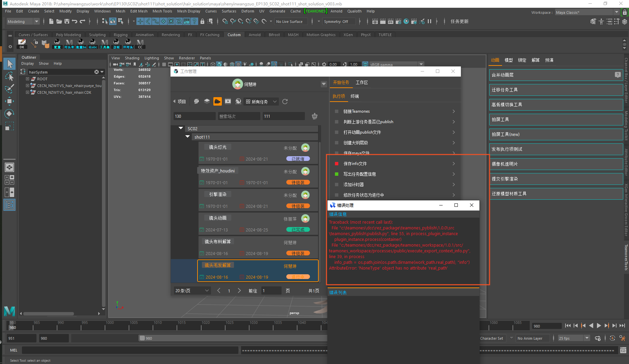This screenshot has height=364, width=629.
Task: Click the Lasso select tool
Action: click(x=10, y=77)
